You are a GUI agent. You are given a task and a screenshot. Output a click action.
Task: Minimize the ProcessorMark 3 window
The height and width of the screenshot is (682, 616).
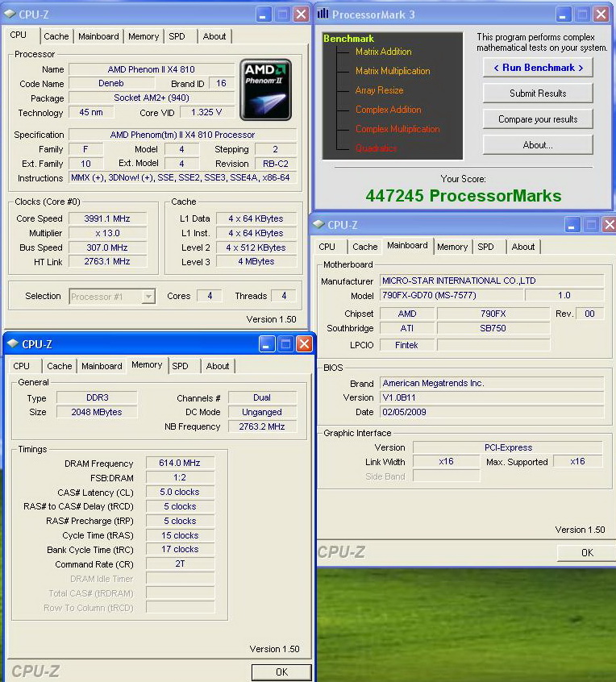click(x=563, y=15)
